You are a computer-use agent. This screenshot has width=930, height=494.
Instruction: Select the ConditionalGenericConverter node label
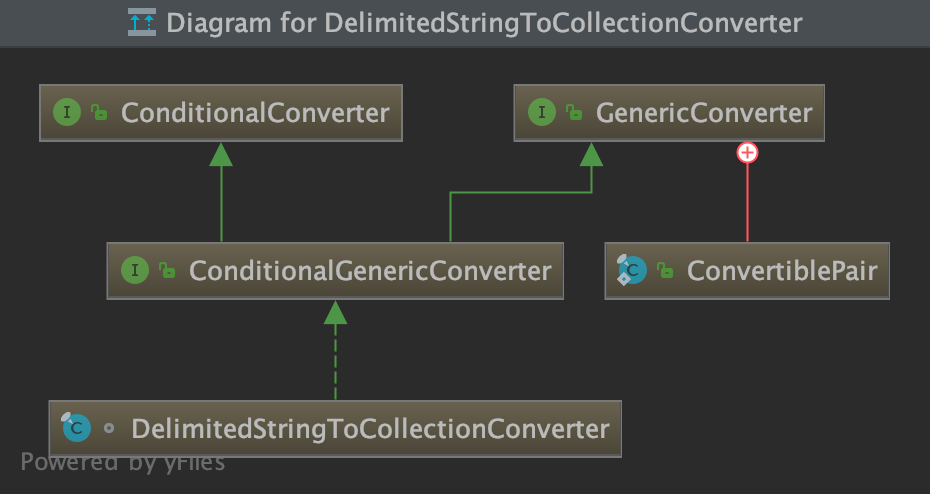tap(370, 270)
